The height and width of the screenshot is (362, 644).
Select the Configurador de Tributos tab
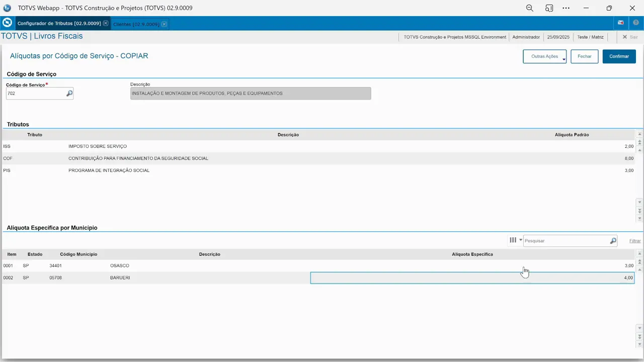pyautogui.click(x=59, y=24)
